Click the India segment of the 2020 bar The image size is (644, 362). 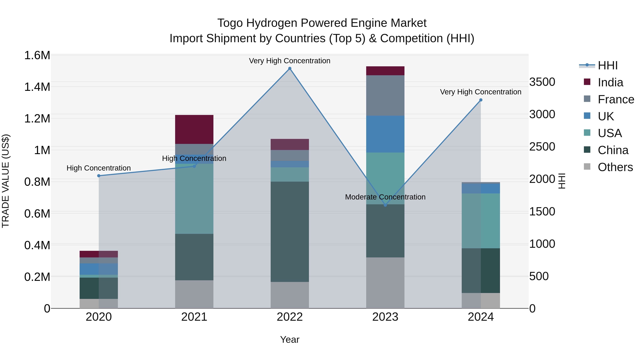point(99,254)
